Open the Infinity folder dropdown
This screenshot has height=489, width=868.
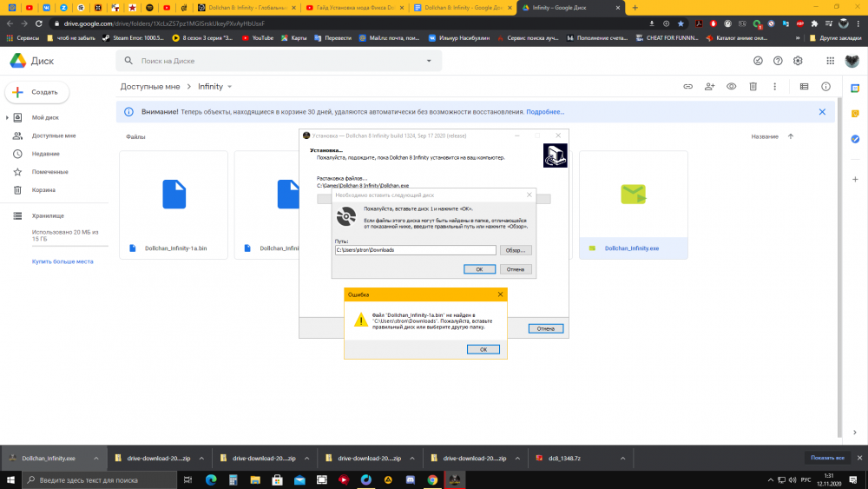pos(230,87)
